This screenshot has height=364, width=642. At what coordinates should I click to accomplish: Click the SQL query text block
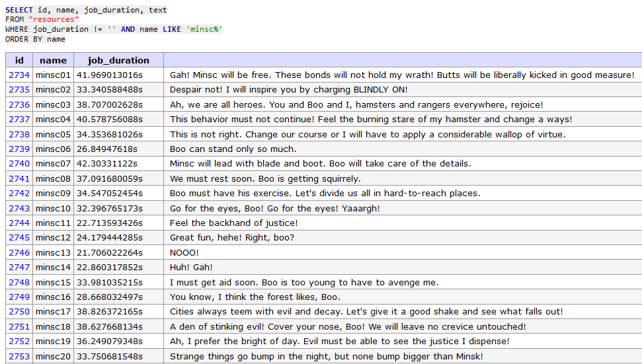pos(114,24)
